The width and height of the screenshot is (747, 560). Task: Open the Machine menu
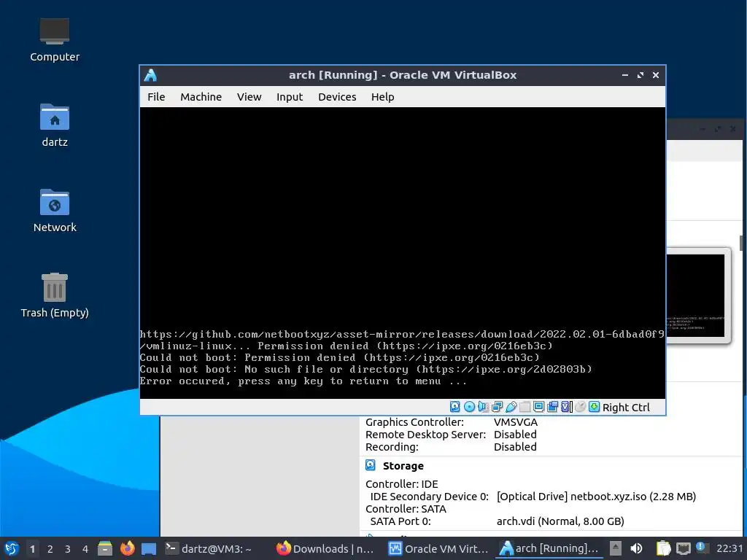[201, 97]
